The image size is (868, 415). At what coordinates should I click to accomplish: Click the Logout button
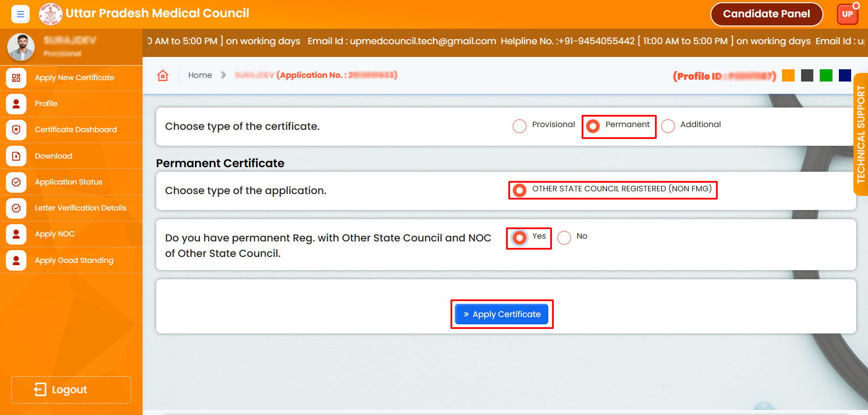71,390
